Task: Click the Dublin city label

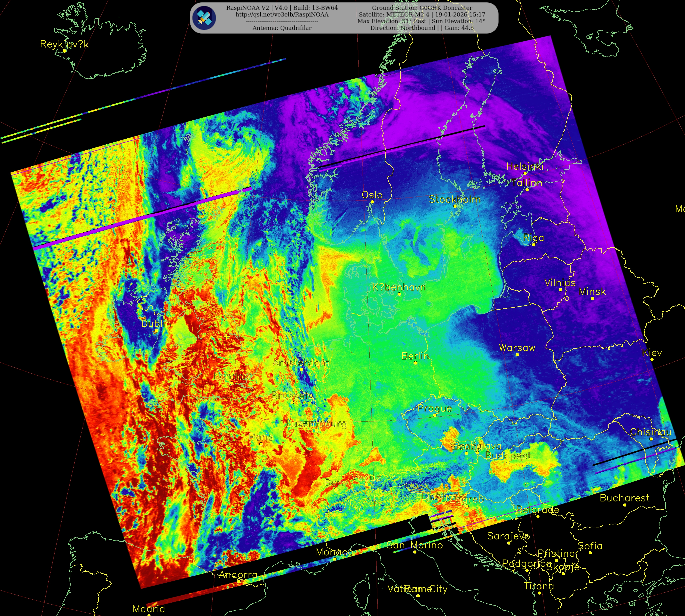Action: click(x=156, y=324)
